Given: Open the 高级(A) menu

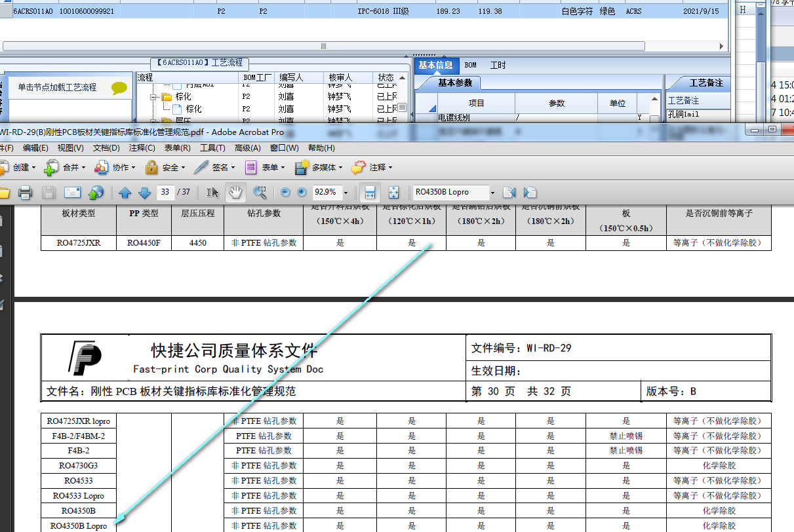Looking at the screenshot, I should click(248, 148).
